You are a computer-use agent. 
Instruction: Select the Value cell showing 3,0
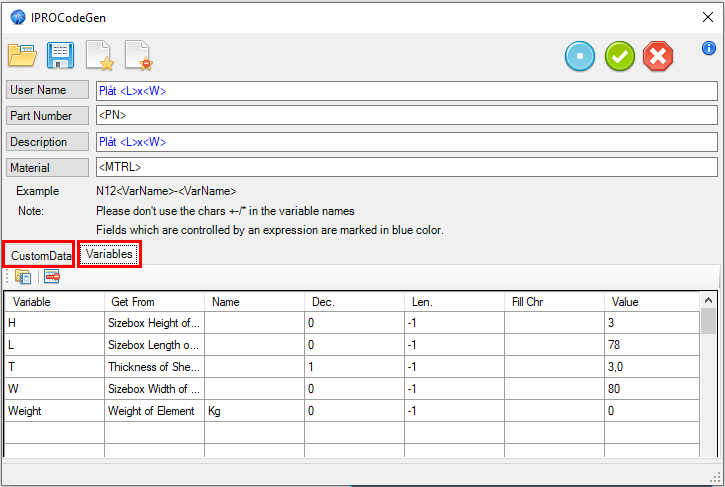pos(651,367)
